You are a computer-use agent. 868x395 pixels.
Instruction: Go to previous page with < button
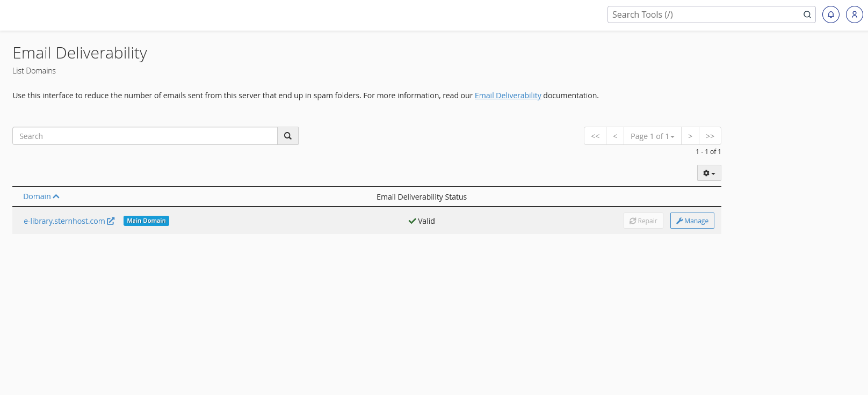click(615, 136)
